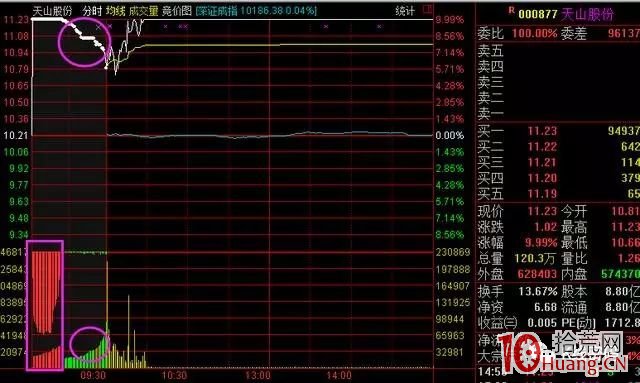Open the 竞价图 auction chart
Screen dimensions: 640x383
(x=177, y=11)
